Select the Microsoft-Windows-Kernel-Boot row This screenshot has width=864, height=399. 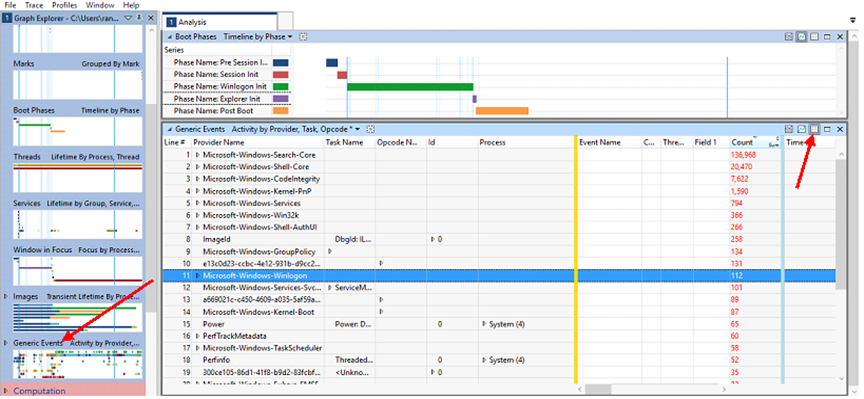499,312
